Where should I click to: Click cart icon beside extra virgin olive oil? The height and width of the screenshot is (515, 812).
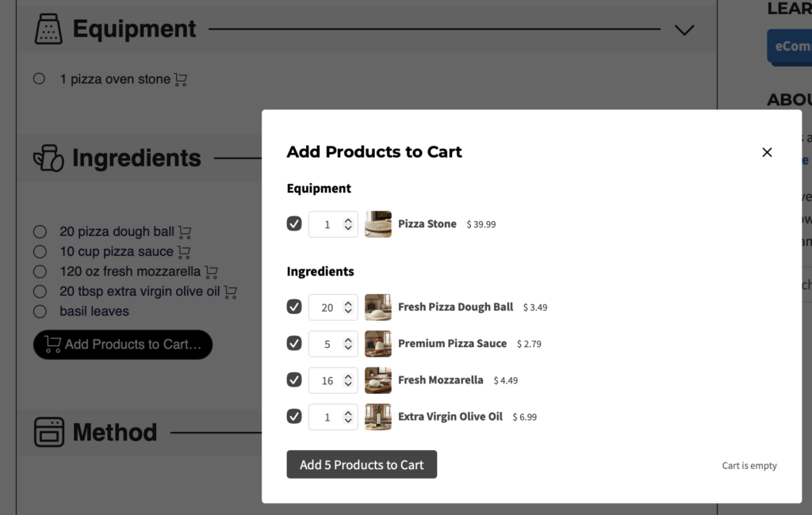click(x=231, y=292)
